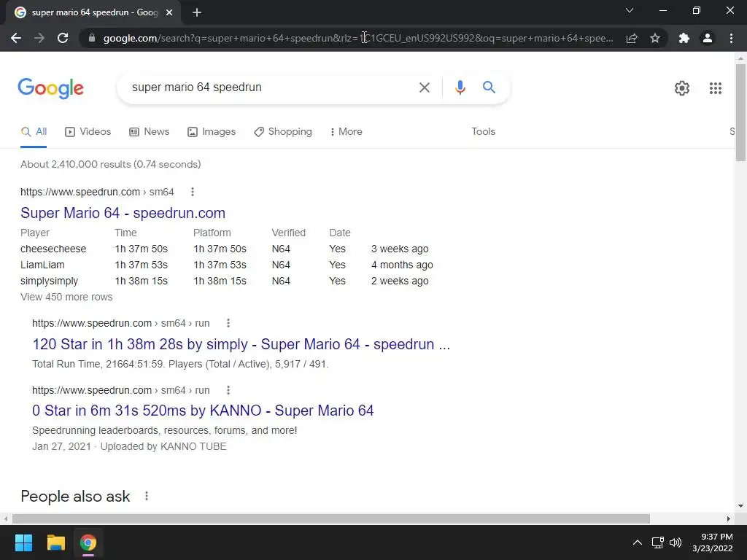The image size is (747, 560).
Task: Open the tab search chevron in title bar
Action: [630, 10]
